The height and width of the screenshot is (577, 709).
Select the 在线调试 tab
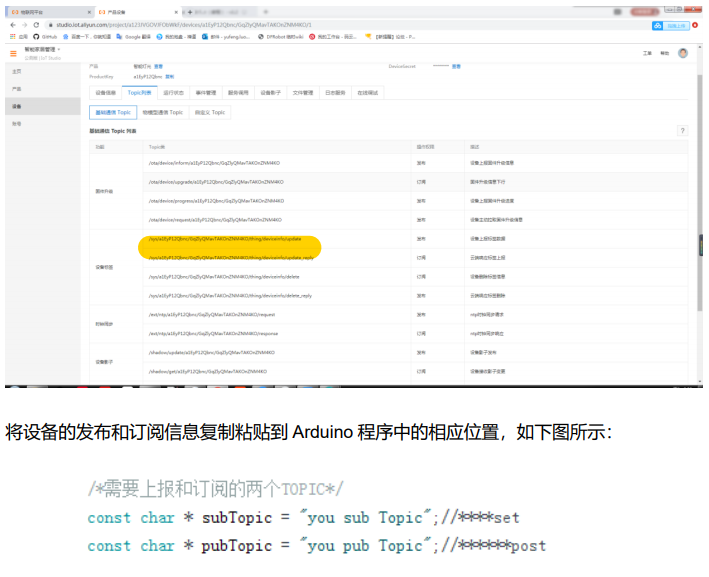[368, 92]
